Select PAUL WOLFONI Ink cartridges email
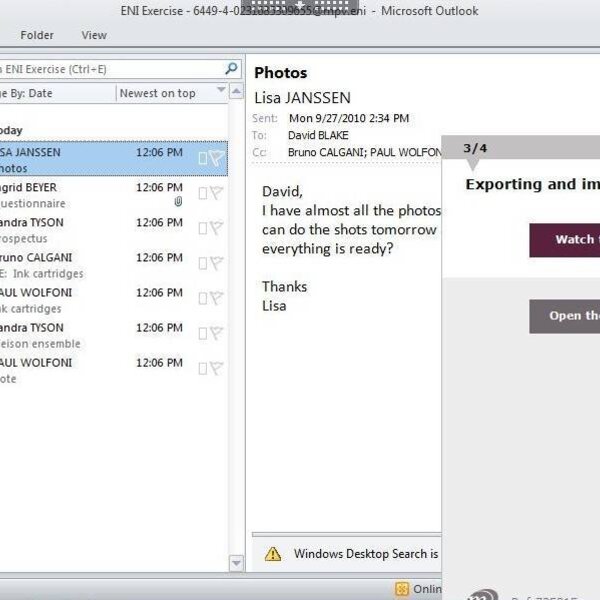The height and width of the screenshot is (600, 600). coord(114,300)
